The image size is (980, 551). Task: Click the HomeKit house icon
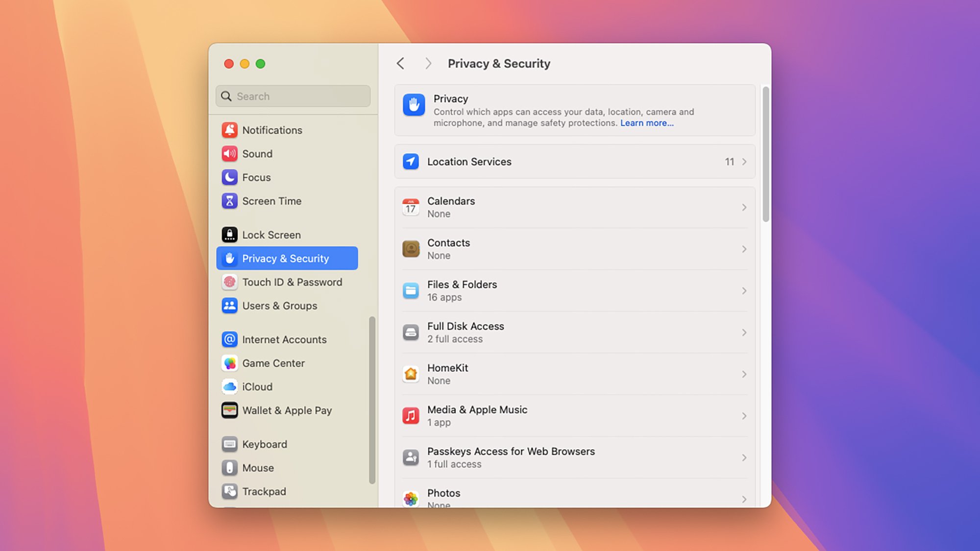click(411, 374)
